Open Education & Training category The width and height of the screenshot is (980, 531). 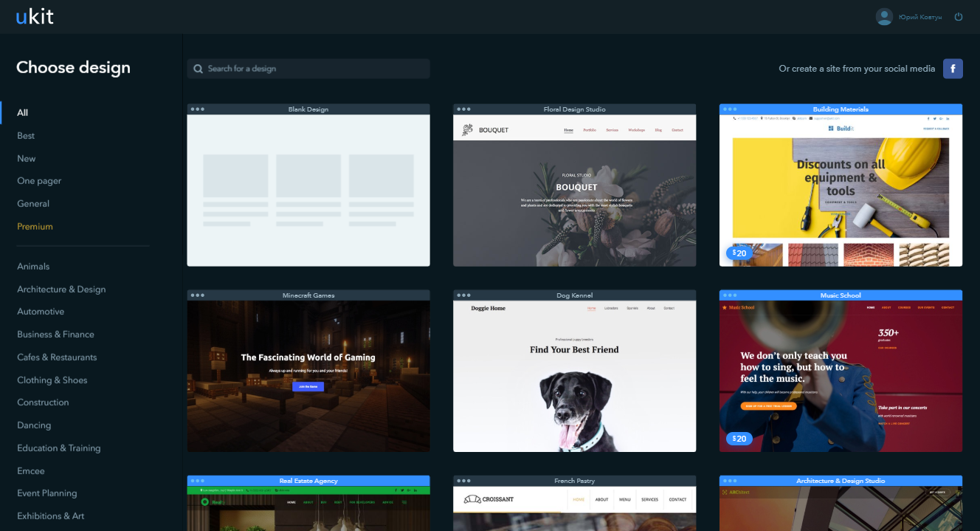59,448
